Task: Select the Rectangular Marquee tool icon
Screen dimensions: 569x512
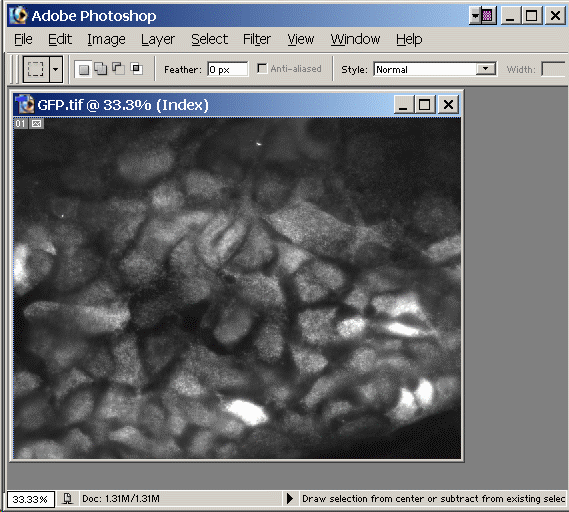Action: coord(36,69)
